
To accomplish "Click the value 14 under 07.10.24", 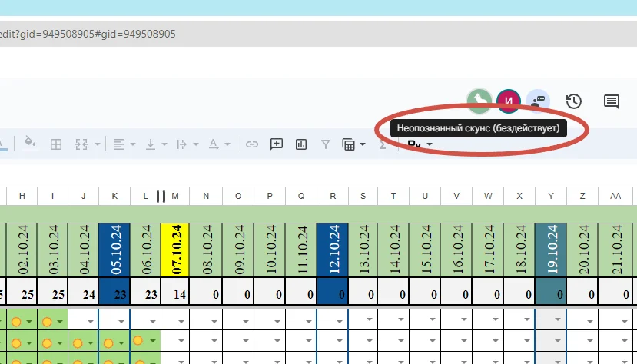I will point(175,291).
